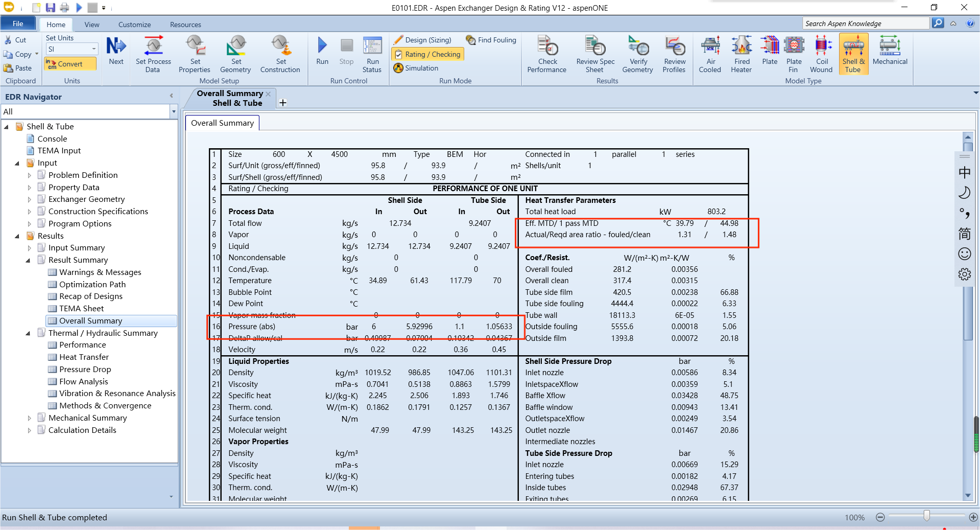Open the Copy dropdown arrow
The height and width of the screenshot is (530, 980).
[x=37, y=54]
